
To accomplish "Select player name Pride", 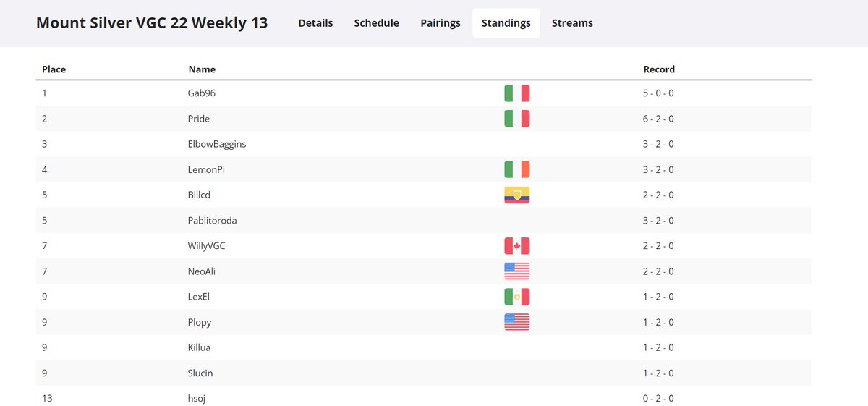I will pyautogui.click(x=199, y=119).
